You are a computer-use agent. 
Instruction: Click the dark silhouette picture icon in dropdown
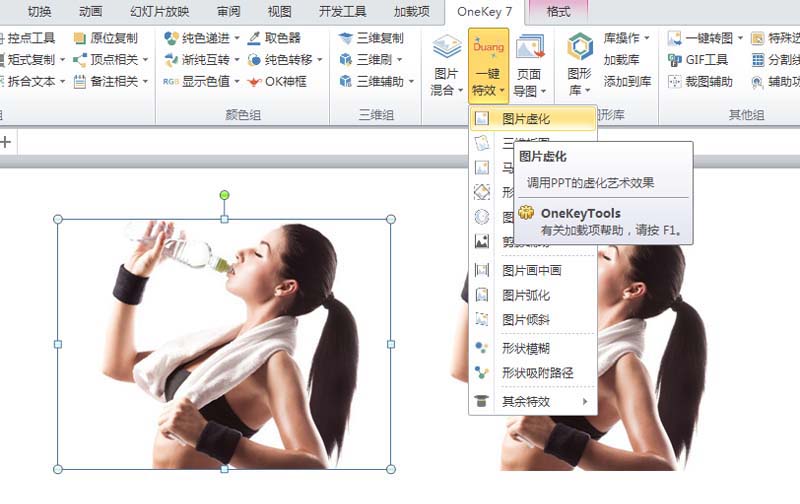(482, 241)
